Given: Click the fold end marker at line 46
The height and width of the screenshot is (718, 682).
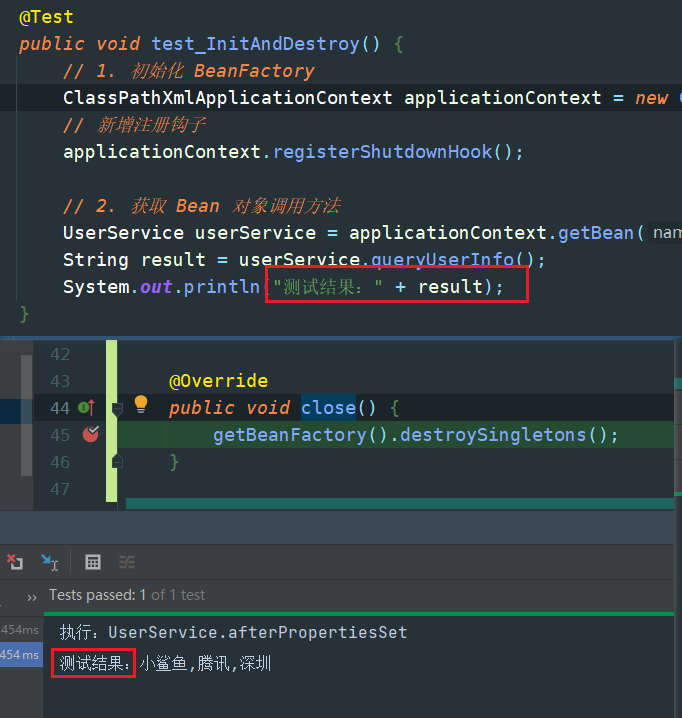Looking at the screenshot, I should pos(117,461).
